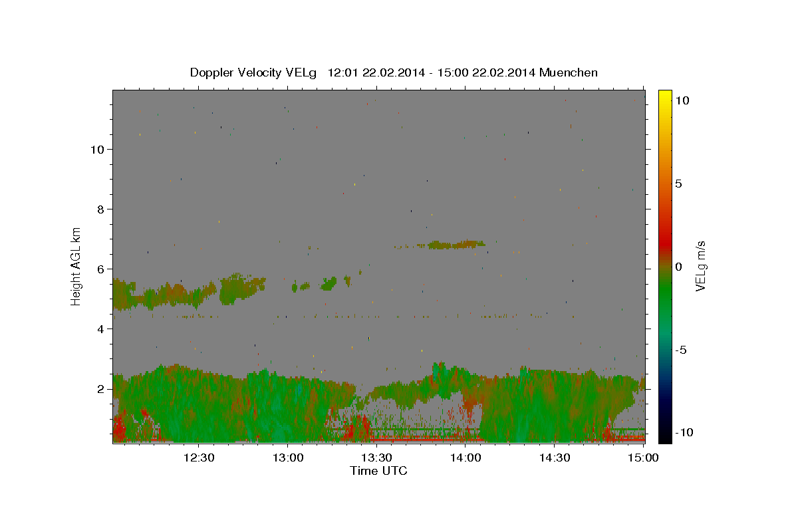
Task: Click the height tick label 10
Action: [x=97, y=149]
